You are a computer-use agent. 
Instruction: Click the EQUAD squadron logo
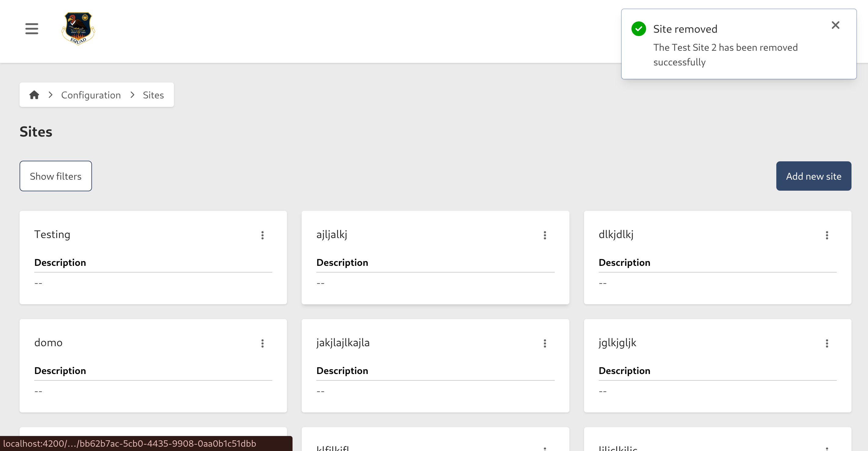78,29
